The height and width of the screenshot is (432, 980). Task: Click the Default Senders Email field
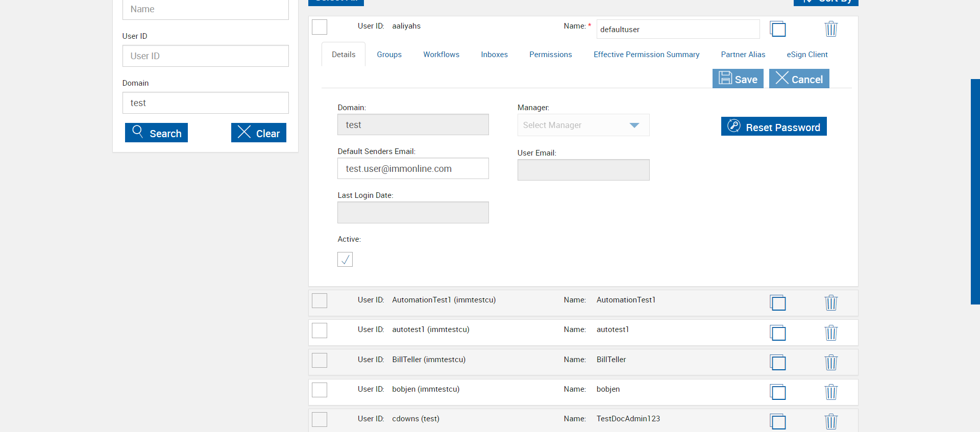point(412,169)
